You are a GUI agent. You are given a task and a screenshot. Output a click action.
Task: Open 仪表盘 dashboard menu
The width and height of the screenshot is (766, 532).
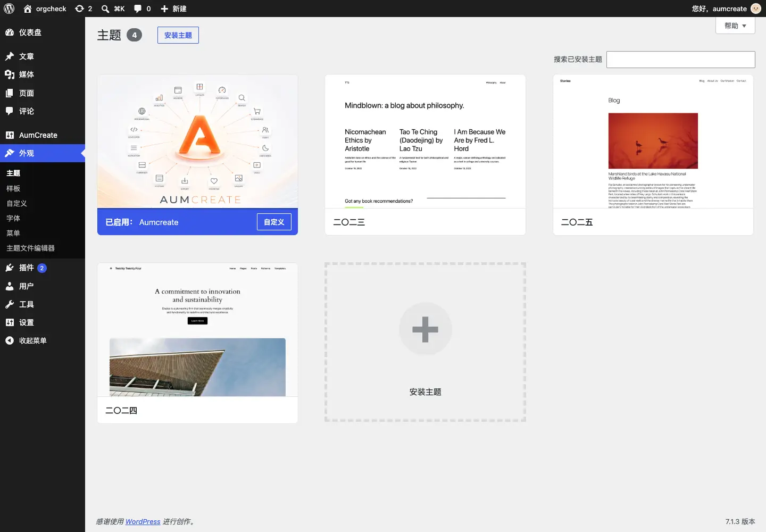43,32
